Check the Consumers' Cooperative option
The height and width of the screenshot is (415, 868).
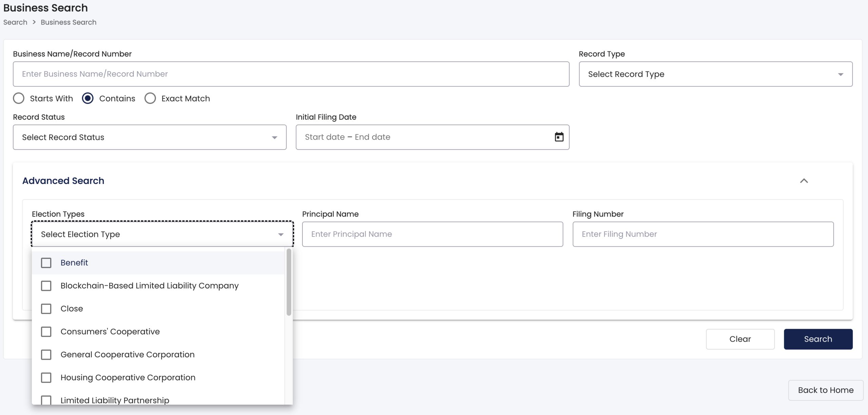(46, 332)
